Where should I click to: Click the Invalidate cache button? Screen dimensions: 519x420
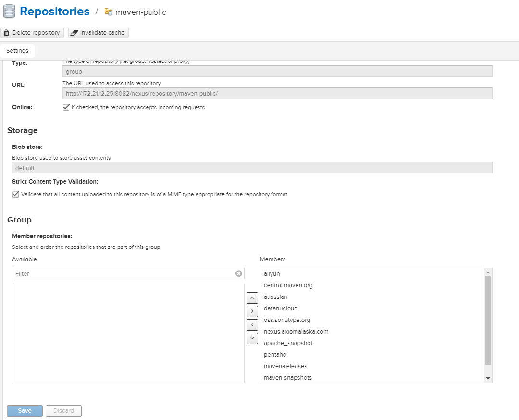(x=98, y=33)
